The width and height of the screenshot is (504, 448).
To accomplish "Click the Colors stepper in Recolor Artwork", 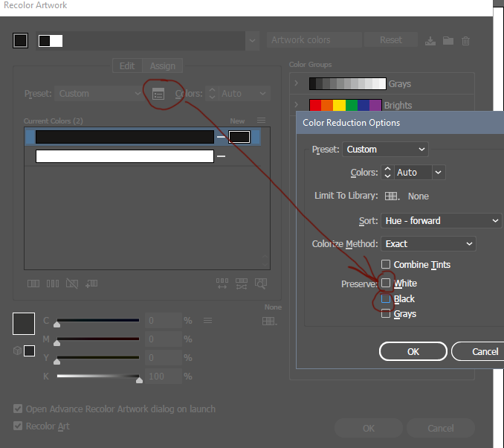I will point(212,94).
